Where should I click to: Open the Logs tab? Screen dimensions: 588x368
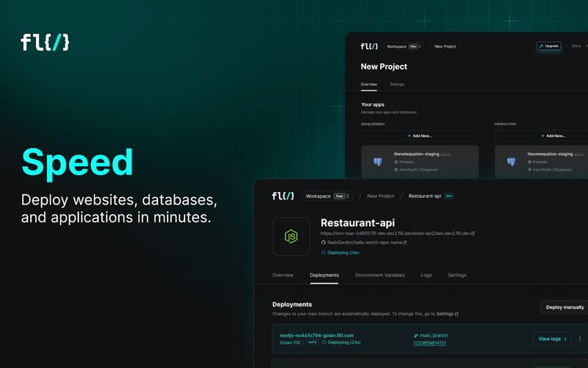[x=426, y=275]
